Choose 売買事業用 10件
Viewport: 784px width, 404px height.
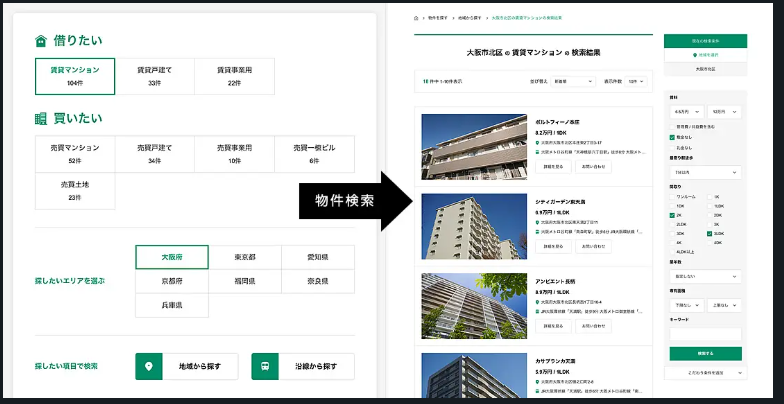pyautogui.click(x=234, y=154)
